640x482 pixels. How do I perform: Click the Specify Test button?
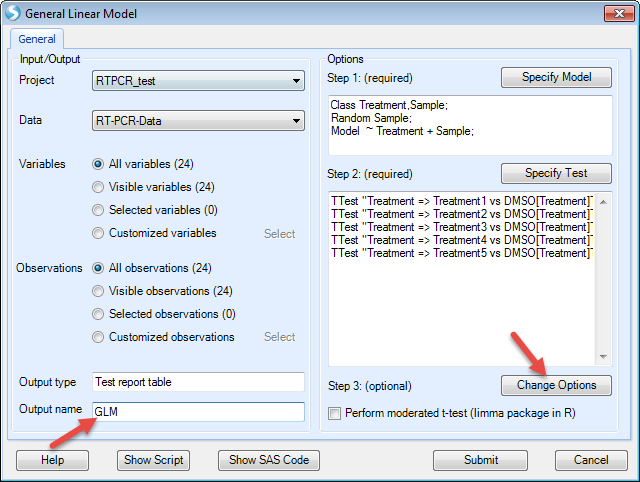tap(556, 173)
